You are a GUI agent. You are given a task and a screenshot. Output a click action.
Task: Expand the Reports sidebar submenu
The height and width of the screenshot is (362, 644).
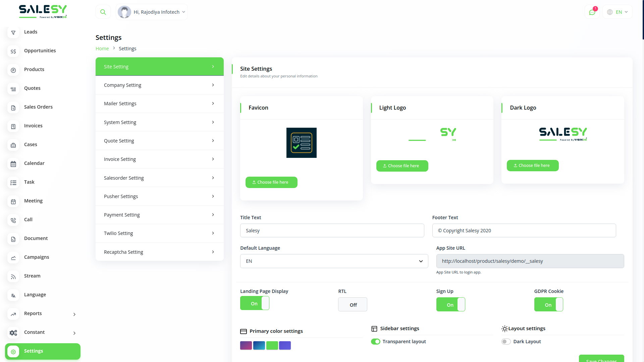click(x=74, y=314)
